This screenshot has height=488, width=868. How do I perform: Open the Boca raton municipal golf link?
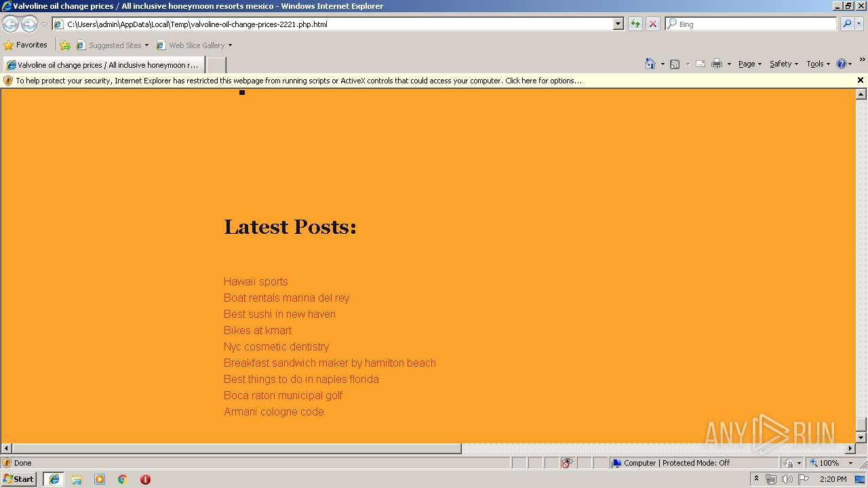click(x=283, y=395)
